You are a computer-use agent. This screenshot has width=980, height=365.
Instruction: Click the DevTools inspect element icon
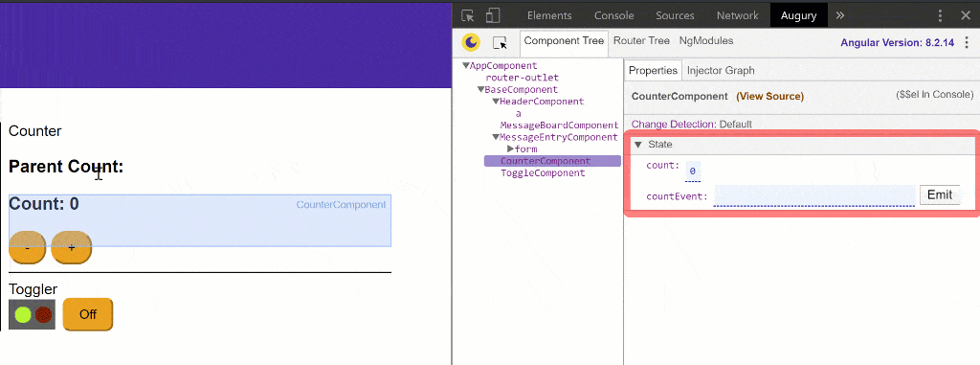pyautogui.click(x=467, y=15)
